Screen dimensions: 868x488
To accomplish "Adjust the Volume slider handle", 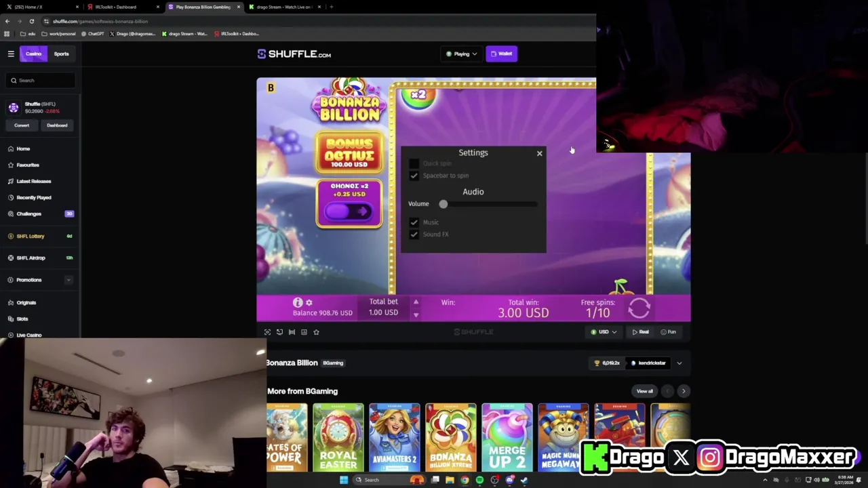I will [x=443, y=204].
